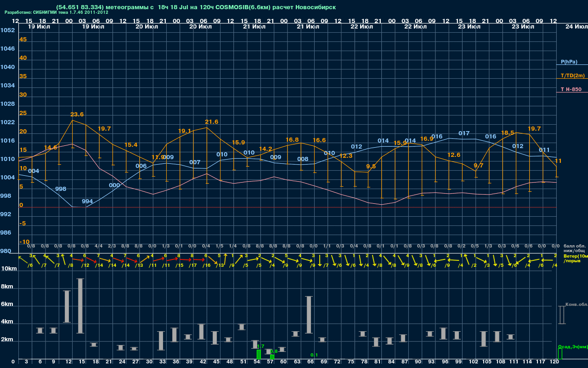The width and height of the screenshot is (588, 368).
Task: Click the 15.4 temperature label
Action: (x=131, y=145)
